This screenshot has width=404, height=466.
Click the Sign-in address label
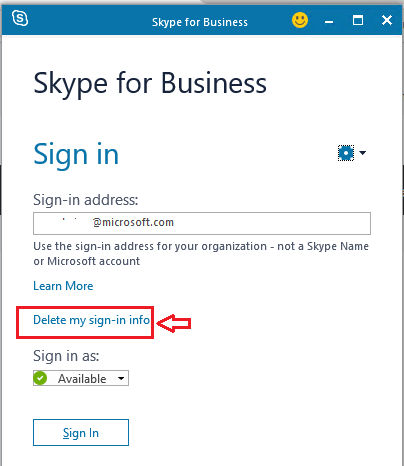tap(86, 200)
